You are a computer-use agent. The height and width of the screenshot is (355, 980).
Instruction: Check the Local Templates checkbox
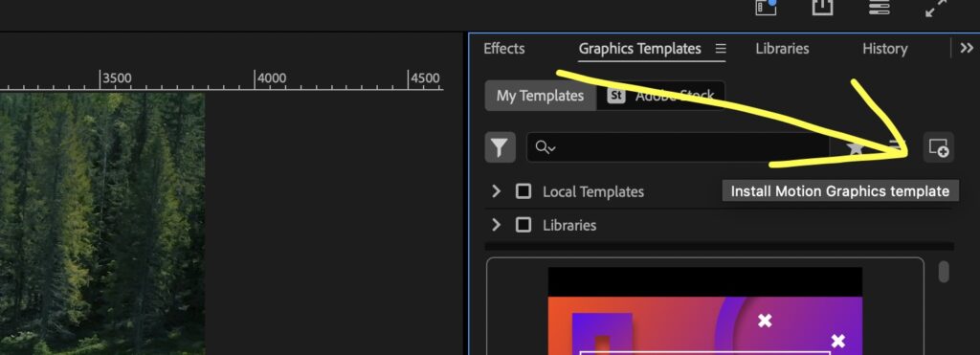[x=523, y=191]
